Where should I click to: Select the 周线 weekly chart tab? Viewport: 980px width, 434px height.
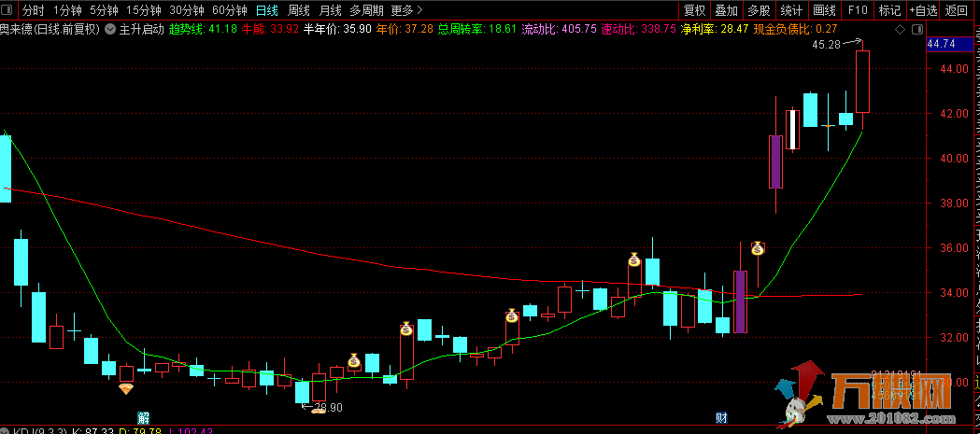299,11
